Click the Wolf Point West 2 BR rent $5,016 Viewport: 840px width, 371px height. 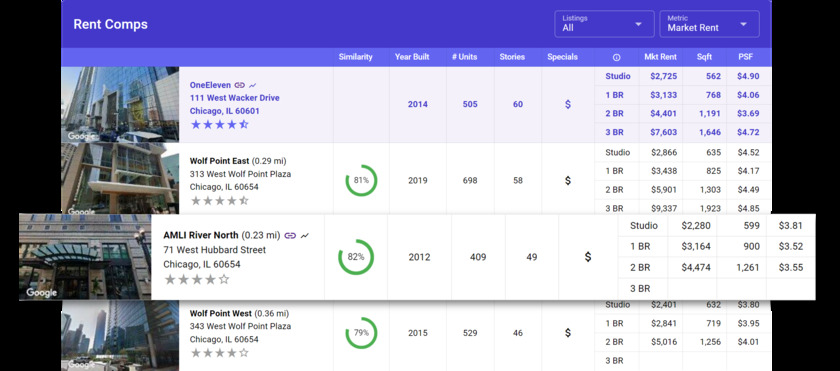pos(664,342)
